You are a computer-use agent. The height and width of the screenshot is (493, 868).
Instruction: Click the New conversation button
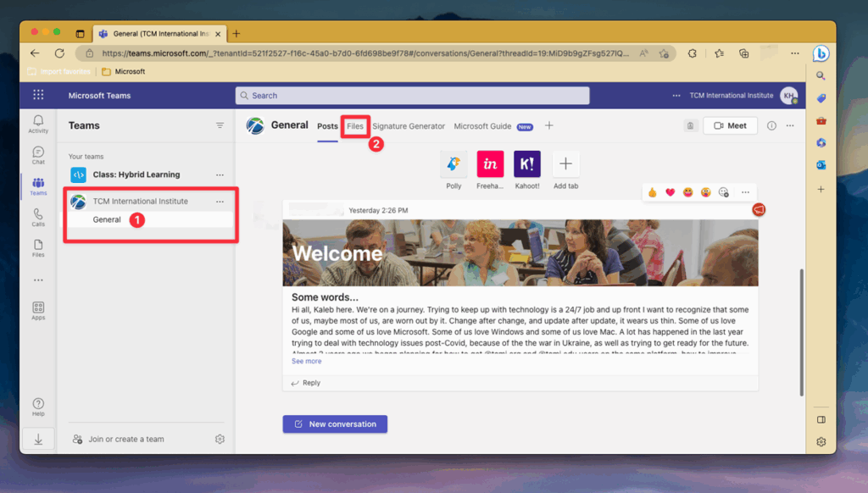click(x=335, y=424)
